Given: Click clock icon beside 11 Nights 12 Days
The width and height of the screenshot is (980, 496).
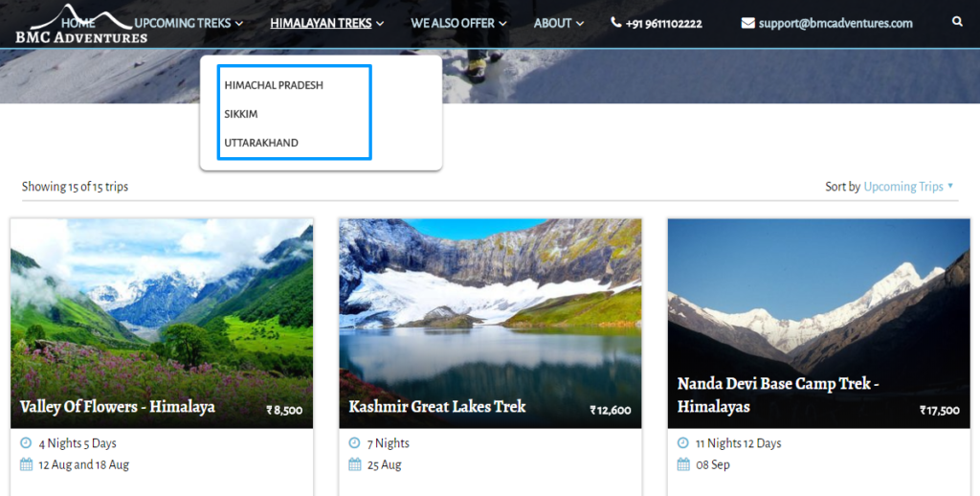Looking at the screenshot, I should [682, 443].
